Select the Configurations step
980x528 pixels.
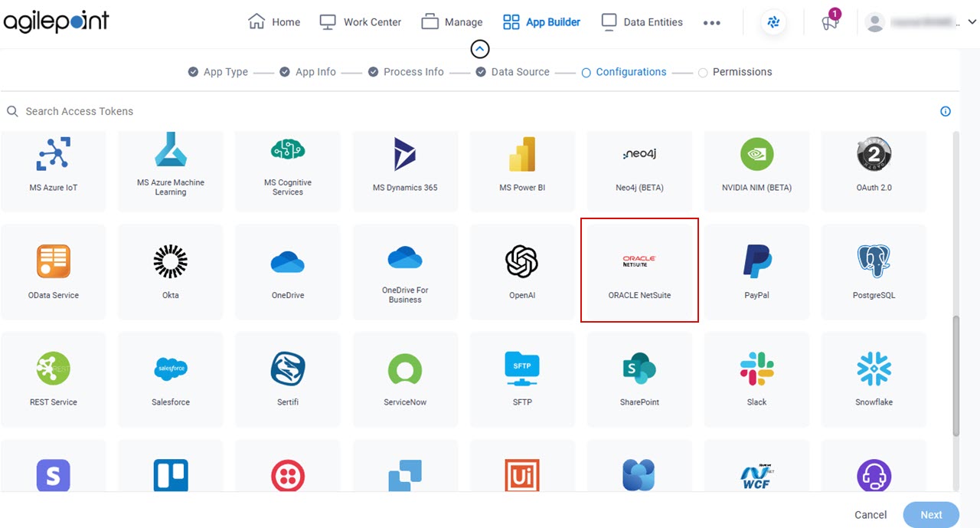624,72
